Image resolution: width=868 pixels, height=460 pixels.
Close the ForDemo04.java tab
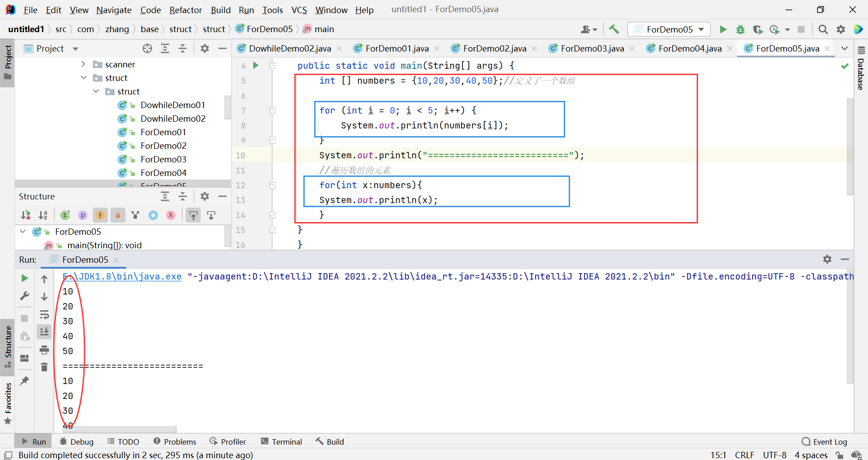730,48
